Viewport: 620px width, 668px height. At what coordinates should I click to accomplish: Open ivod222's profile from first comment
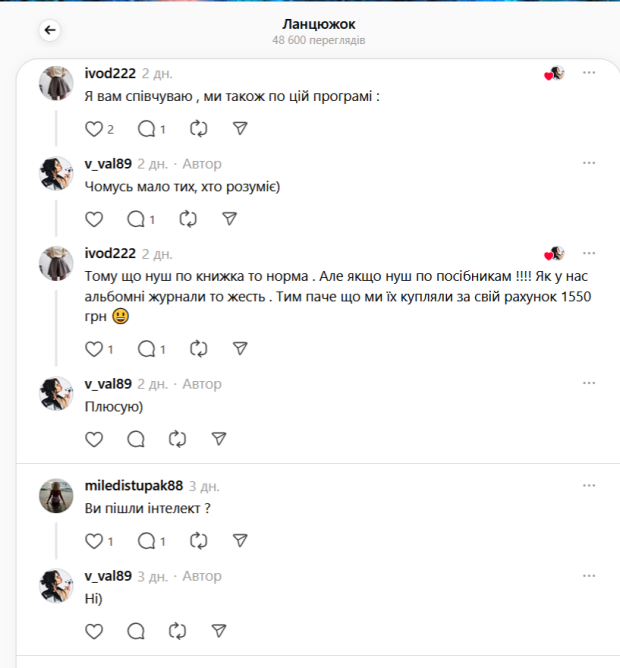[x=110, y=73]
